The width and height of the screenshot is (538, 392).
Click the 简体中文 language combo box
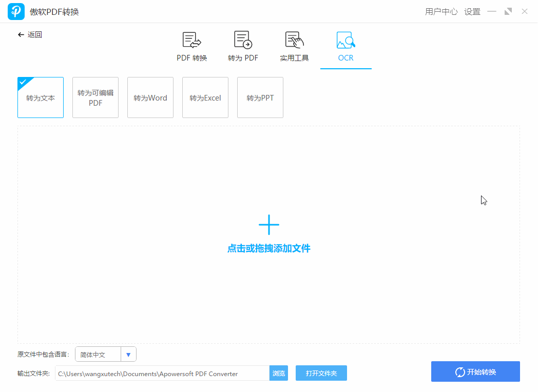tap(106, 354)
